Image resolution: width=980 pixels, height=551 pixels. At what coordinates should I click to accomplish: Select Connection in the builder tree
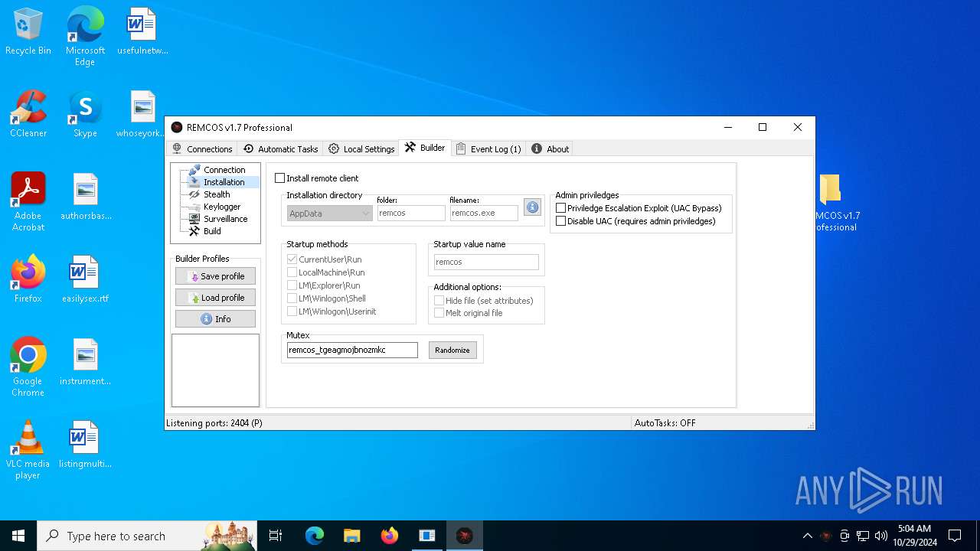(x=224, y=170)
